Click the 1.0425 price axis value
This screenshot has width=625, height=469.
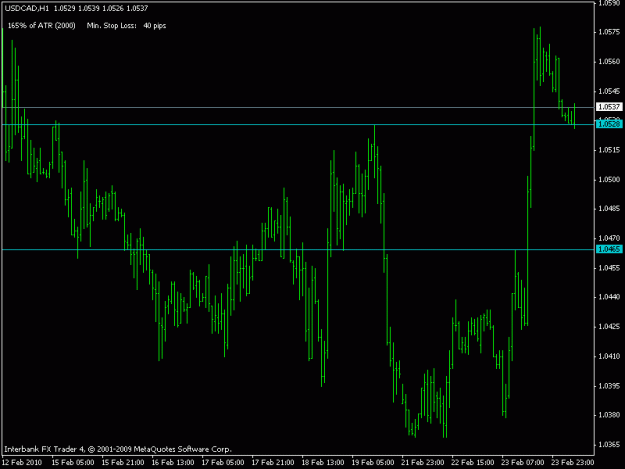(609, 327)
